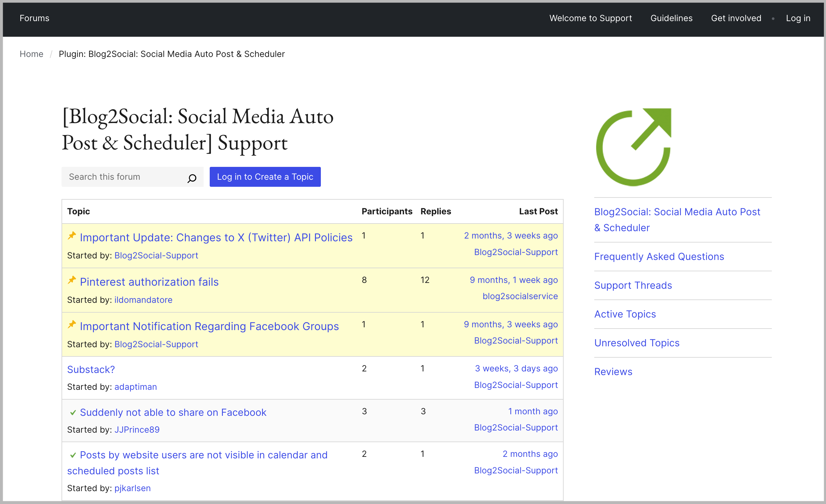The width and height of the screenshot is (826, 504).
Task: Open Welcome to Support menu item
Action: [590, 18]
